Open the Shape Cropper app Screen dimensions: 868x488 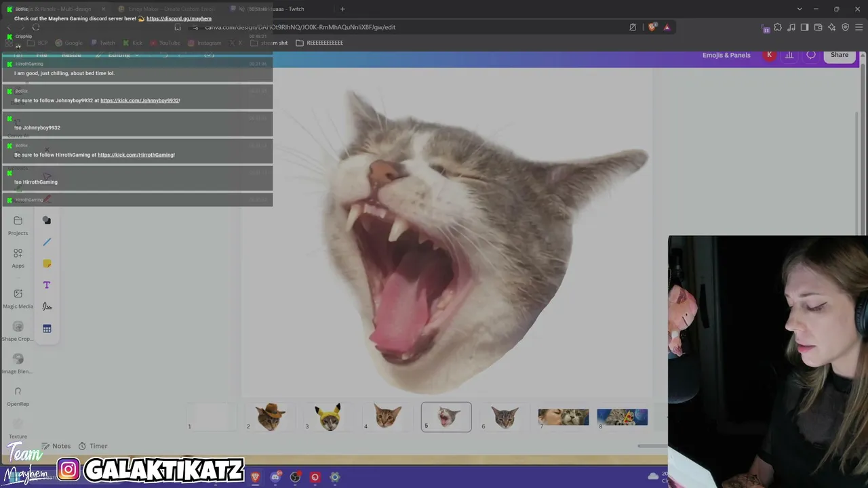click(x=18, y=331)
